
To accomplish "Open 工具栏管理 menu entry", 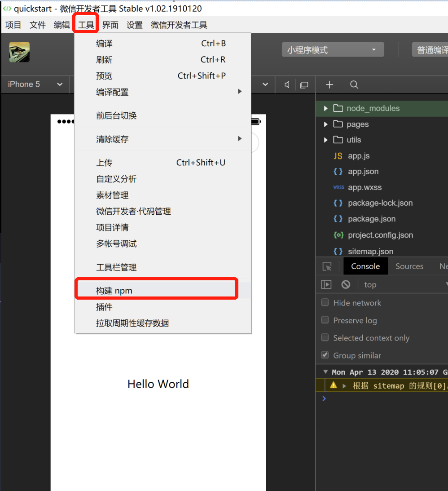I will tap(163, 267).
